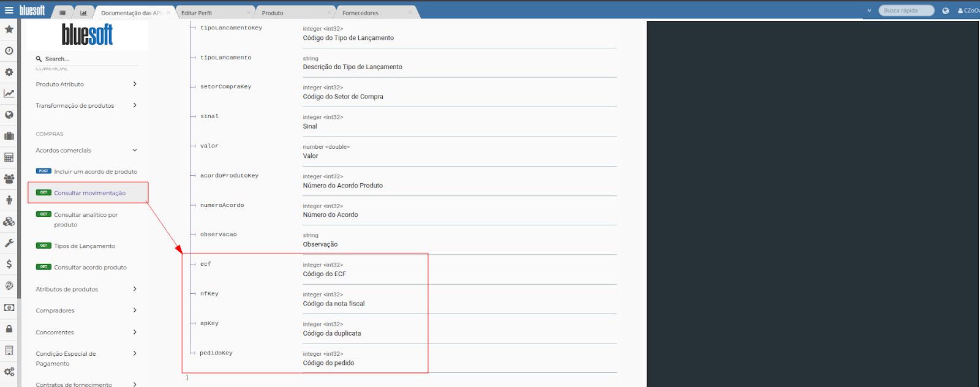Open GET Consultar movimentação endpoint

(x=88, y=193)
